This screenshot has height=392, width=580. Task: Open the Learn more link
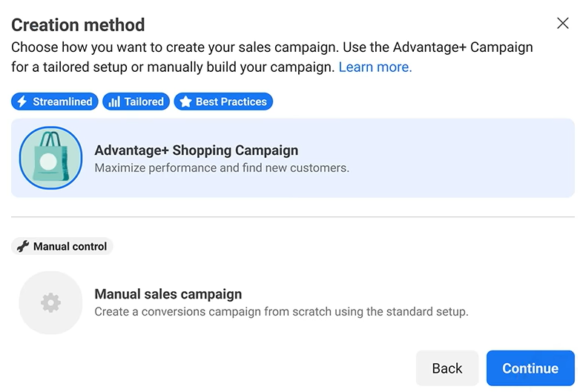tap(375, 67)
